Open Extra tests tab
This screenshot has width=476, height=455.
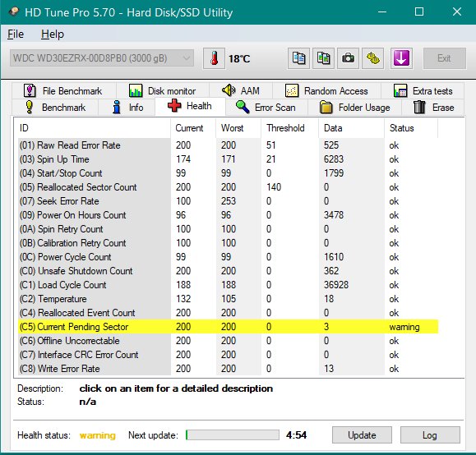pos(423,90)
